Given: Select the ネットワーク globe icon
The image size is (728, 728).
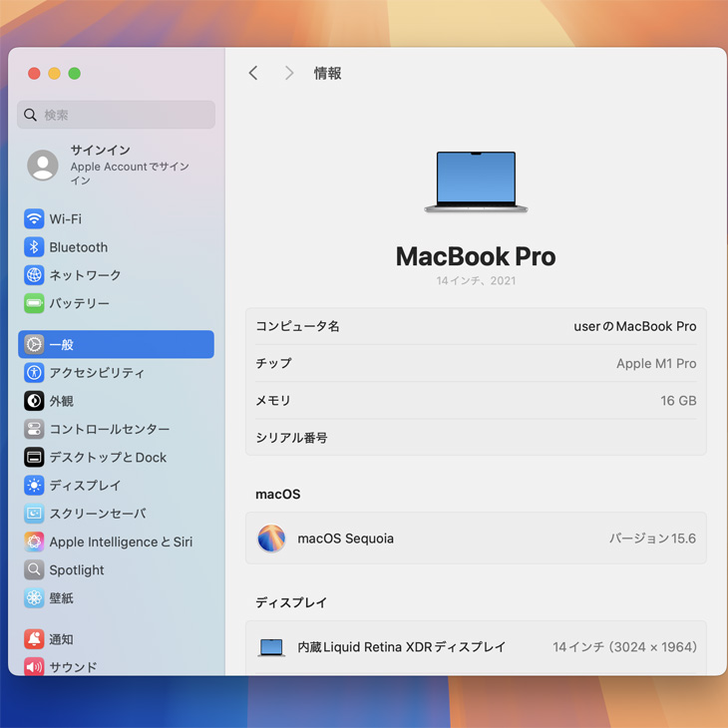Looking at the screenshot, I should pyautogui.click(x=34, y=275).
